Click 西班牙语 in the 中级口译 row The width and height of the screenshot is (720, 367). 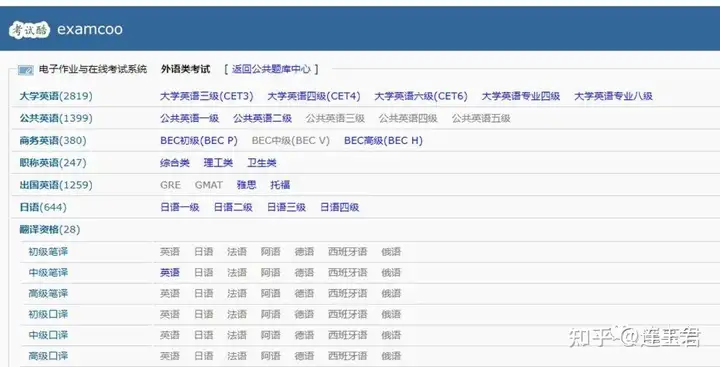point(348,335)
